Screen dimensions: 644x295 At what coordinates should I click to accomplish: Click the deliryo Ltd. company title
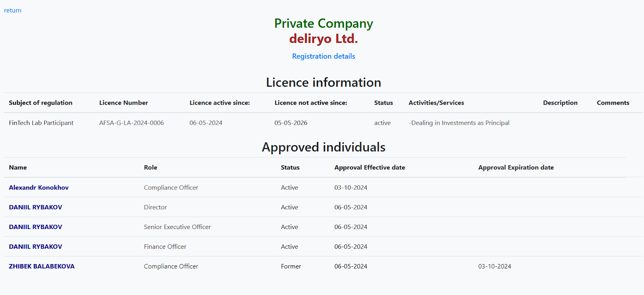[323, 39]
